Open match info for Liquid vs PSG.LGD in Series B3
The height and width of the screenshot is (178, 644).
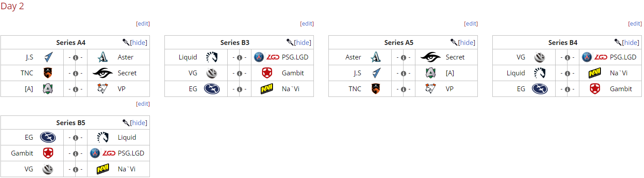(x=239, y=57)
